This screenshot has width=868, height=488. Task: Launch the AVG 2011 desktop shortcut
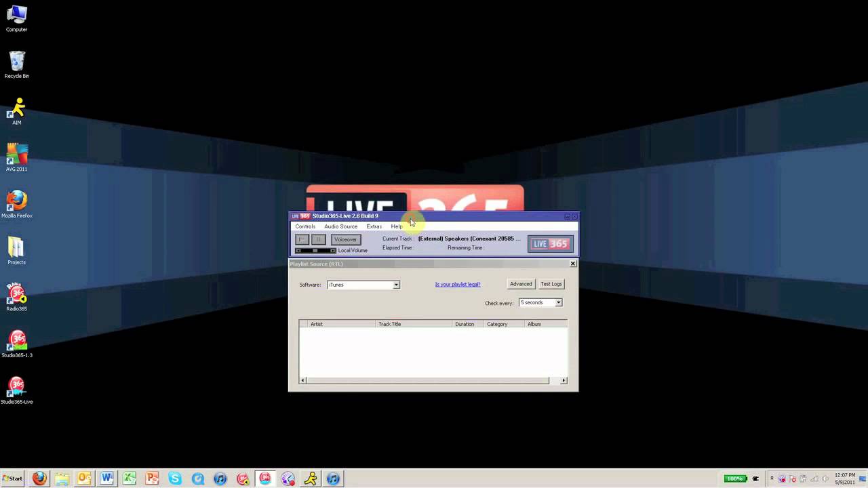16,158
